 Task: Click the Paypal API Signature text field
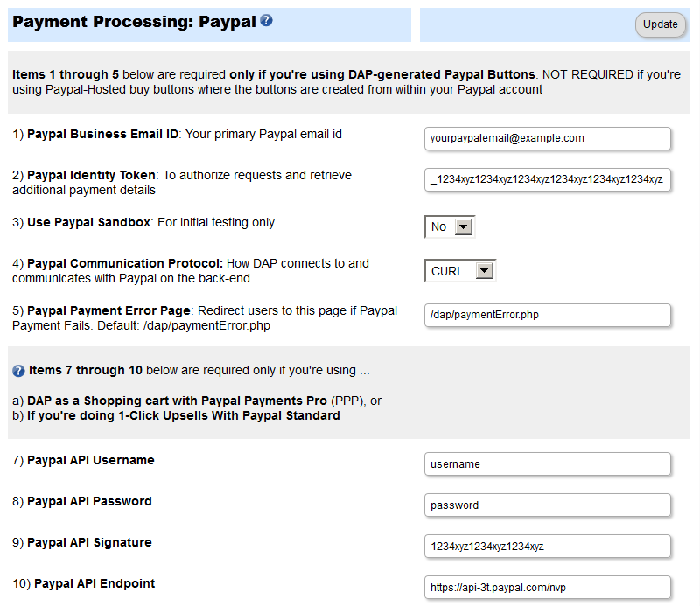tap(547, 547)
